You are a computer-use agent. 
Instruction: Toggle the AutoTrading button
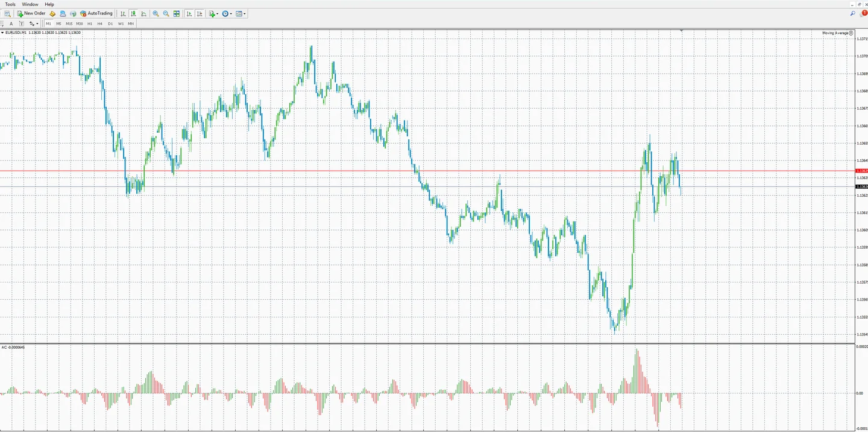[96, 13]
